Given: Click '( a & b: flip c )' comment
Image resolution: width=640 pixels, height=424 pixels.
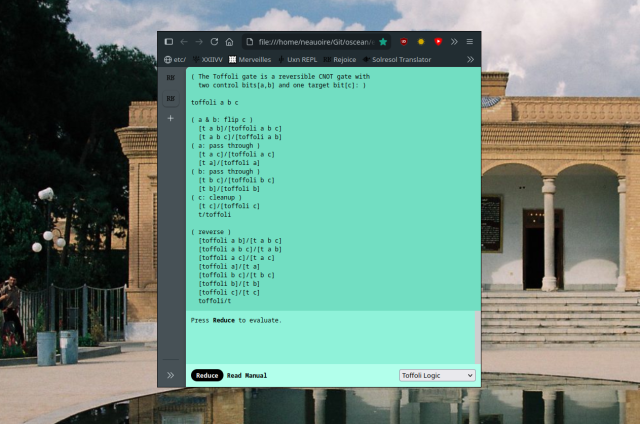Looking at the screenshot, I should point(222,120).
